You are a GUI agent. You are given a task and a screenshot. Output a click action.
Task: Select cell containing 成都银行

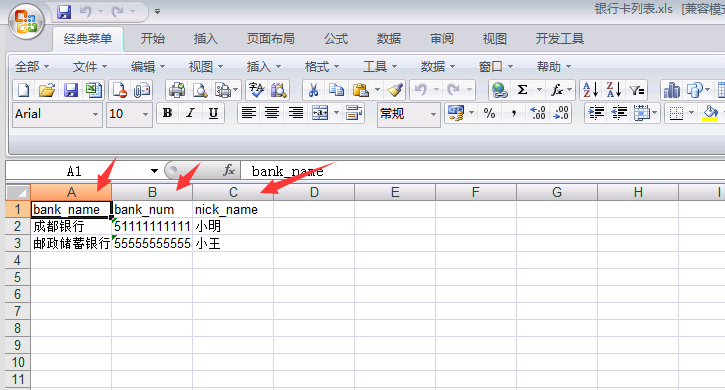[x=71, y=226]
